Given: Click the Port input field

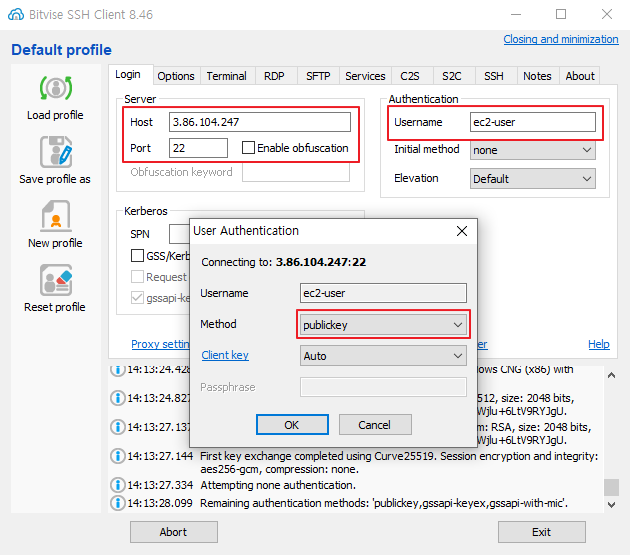Looking at the screenshot, I should tap(198, 148).
